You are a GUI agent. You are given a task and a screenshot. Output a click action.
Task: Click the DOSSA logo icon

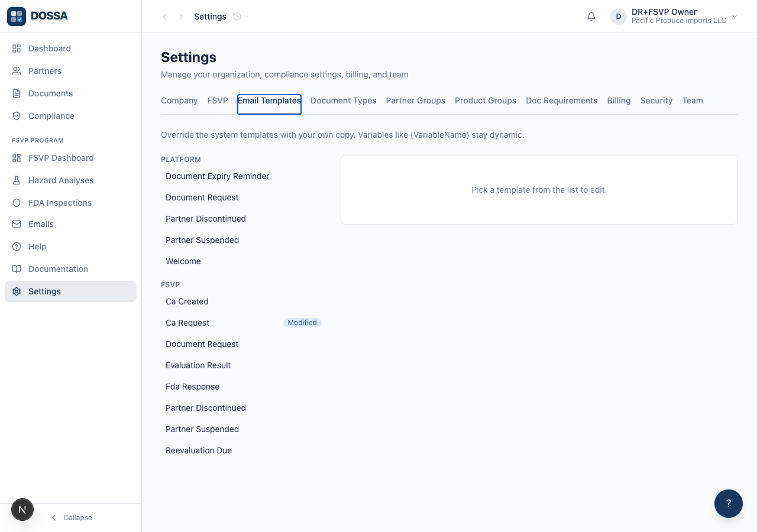17,17
